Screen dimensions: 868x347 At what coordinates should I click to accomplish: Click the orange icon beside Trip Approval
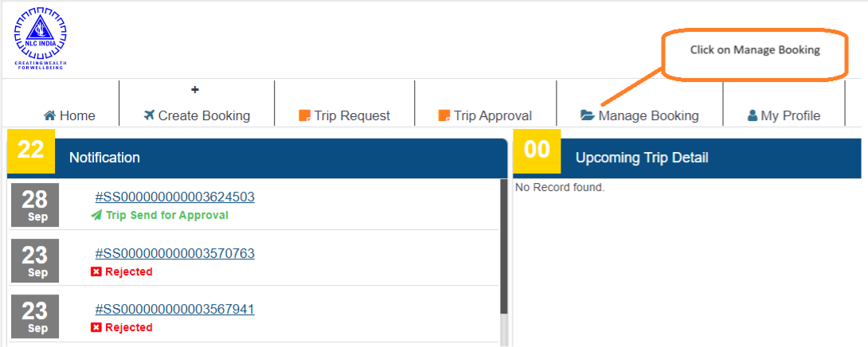[444, 115]
